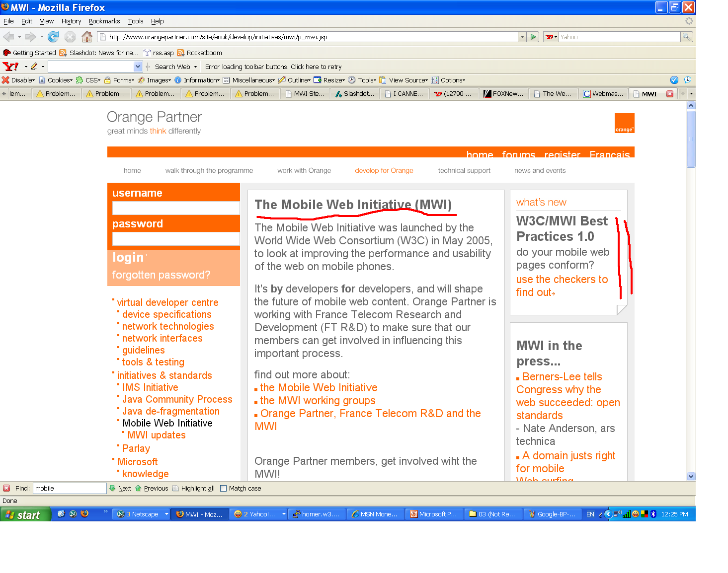728x573 pixels.
Task: Switch to the Slashdot tab
Action: click(355, 94)
